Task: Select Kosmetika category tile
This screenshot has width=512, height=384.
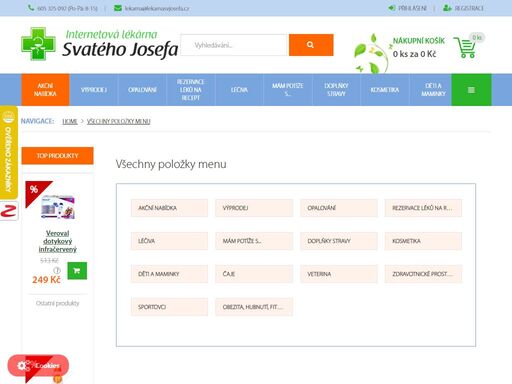Action: [423, 241]
